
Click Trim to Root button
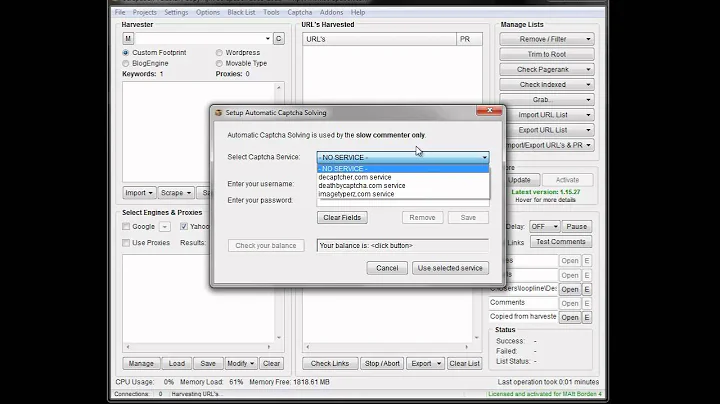(547, 54)
